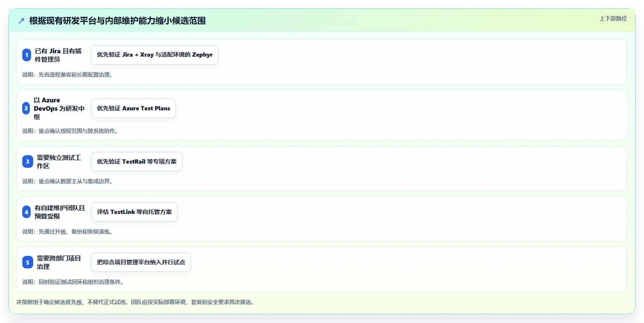Click step number 3 badge

pyautogui.click(x=28, y=161)
